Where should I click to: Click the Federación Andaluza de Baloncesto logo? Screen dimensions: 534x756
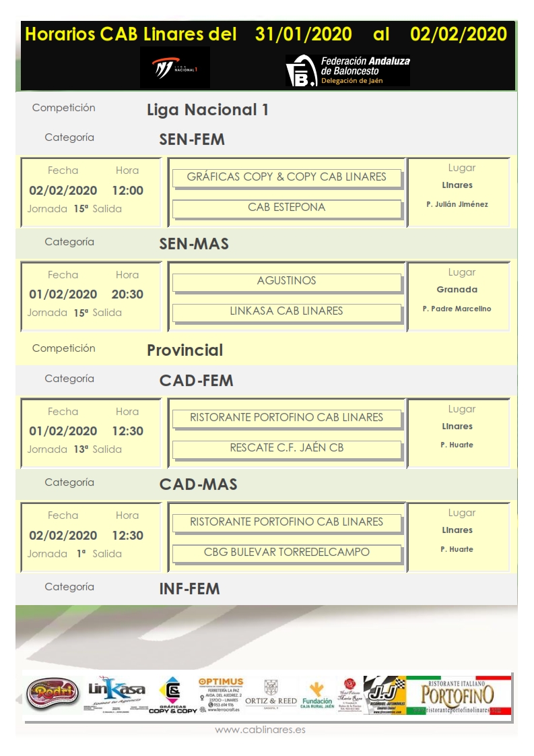pos(347,70)
